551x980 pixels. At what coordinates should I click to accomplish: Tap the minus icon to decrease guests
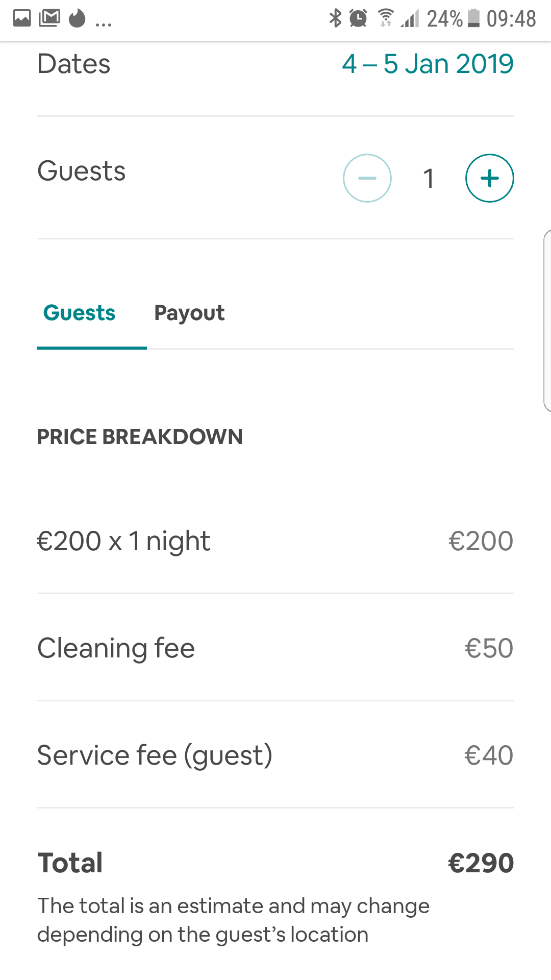click(367, 178)
